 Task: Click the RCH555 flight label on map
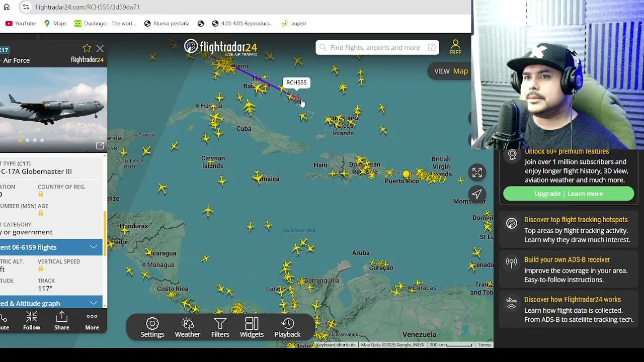pyautogui.click(x=296, y=82)
